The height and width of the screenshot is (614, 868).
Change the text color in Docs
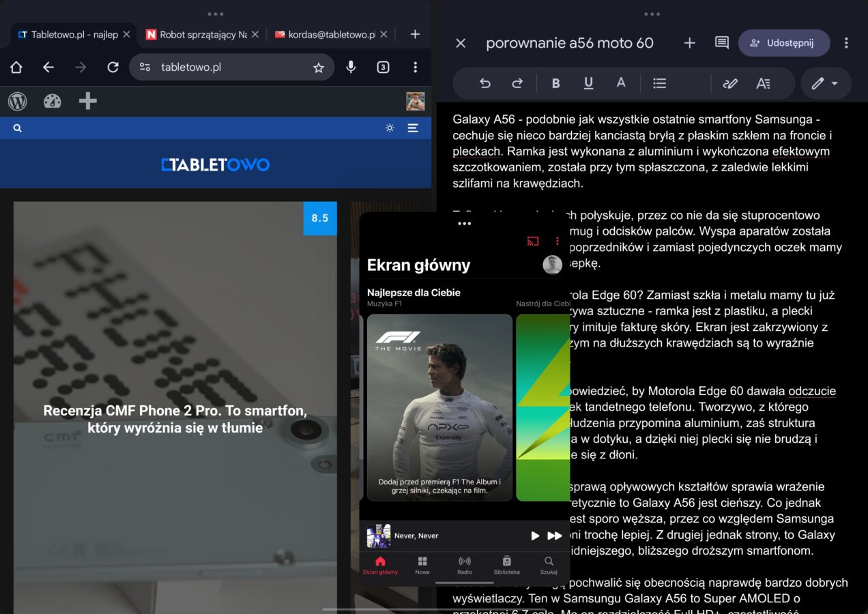[x=621, y=83]
